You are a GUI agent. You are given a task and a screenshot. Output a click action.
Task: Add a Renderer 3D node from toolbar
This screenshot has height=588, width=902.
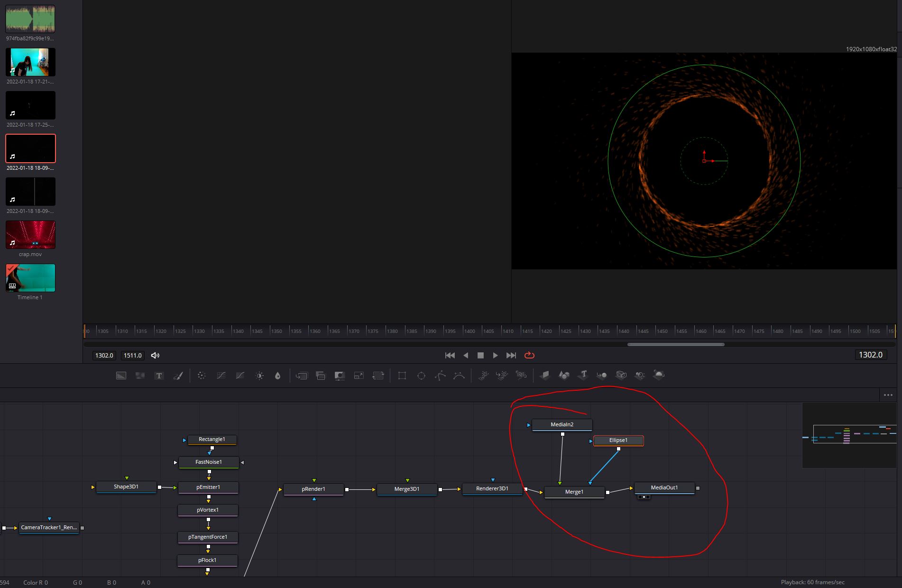coord(659,376)
